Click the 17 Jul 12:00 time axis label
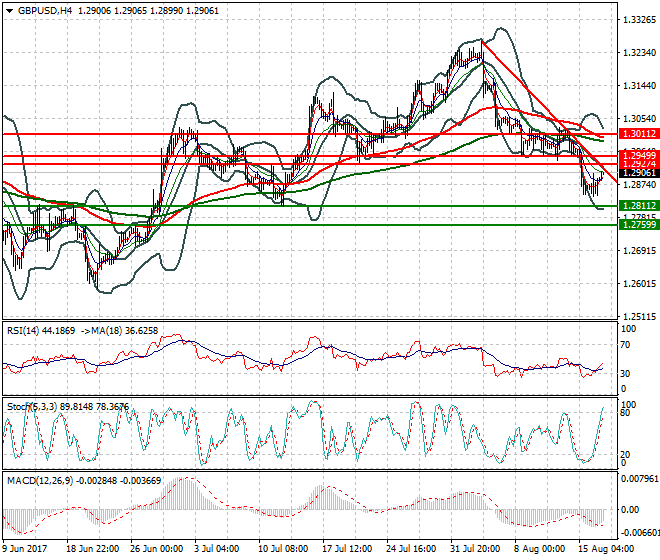The image size is (660, 560). (x=347, y=549)
